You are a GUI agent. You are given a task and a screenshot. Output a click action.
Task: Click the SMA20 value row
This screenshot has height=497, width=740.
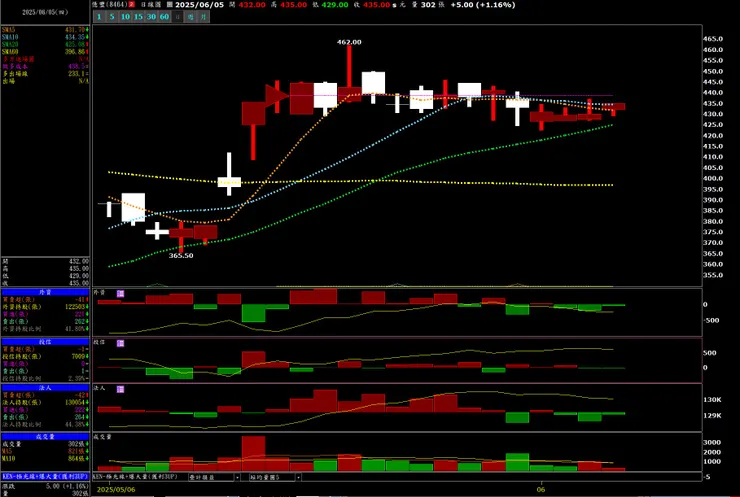(45, 44)
